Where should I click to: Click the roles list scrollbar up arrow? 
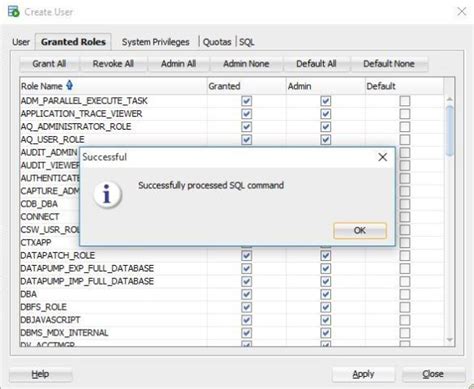coord(449,99)
